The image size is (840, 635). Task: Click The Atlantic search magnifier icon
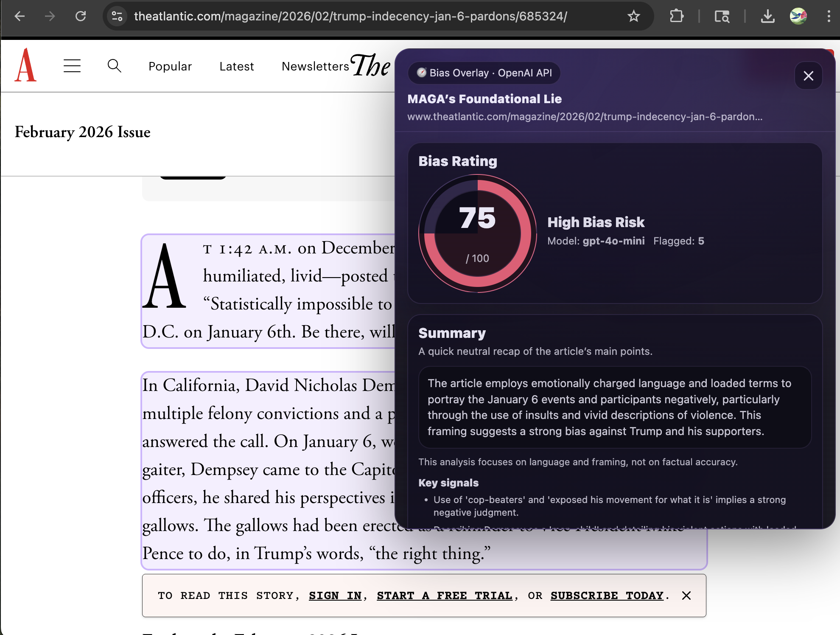click(x=114, y=66)
